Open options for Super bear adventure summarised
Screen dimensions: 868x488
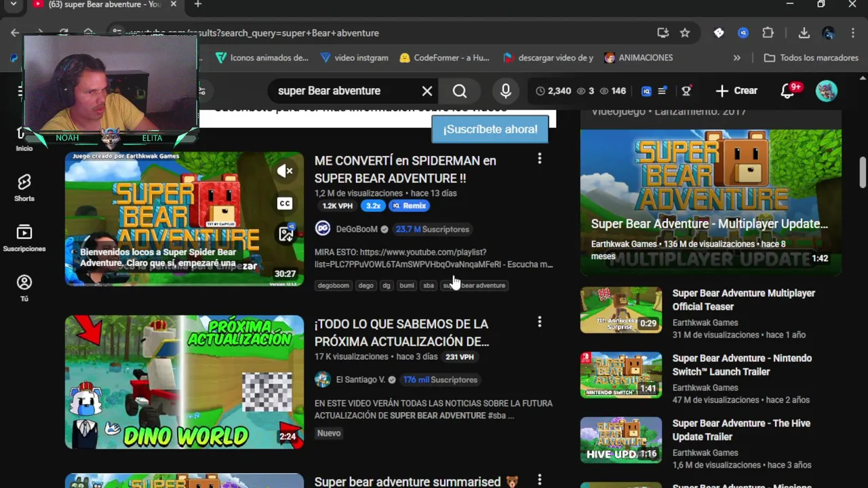click(x=539, y=480)
